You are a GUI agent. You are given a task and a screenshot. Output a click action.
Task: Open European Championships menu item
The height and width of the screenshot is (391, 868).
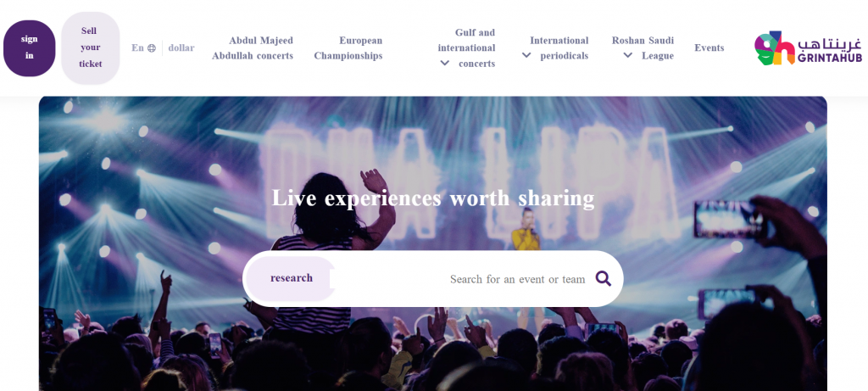coord(348,48)
